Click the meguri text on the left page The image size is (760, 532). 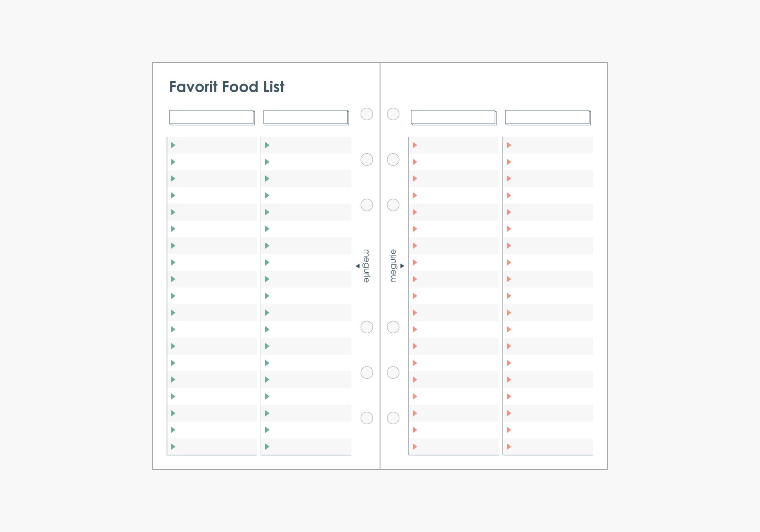click(x=367, y=266)
